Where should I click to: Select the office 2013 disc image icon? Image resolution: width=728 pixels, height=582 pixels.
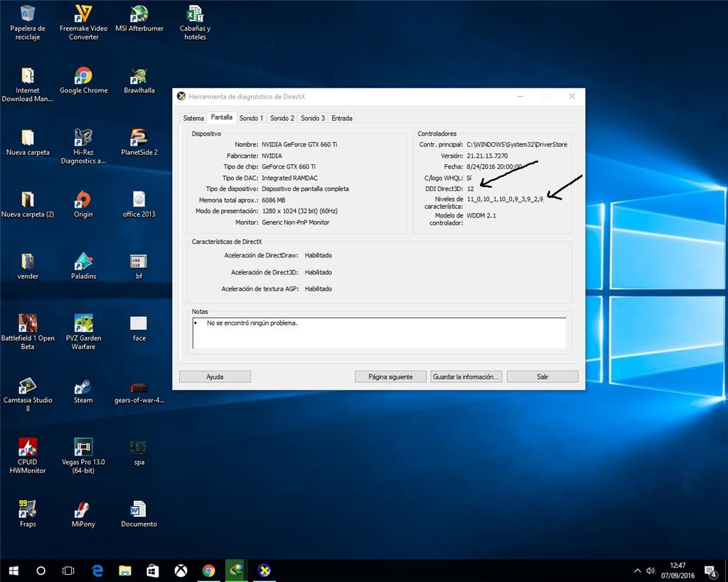point(139,205)
